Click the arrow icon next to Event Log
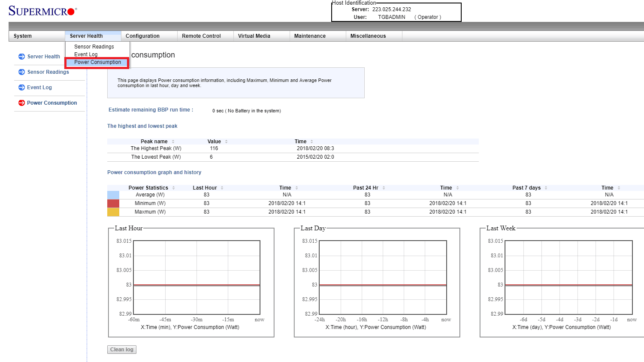The height and width of the screenshot is (362, 644). [21, 87]
